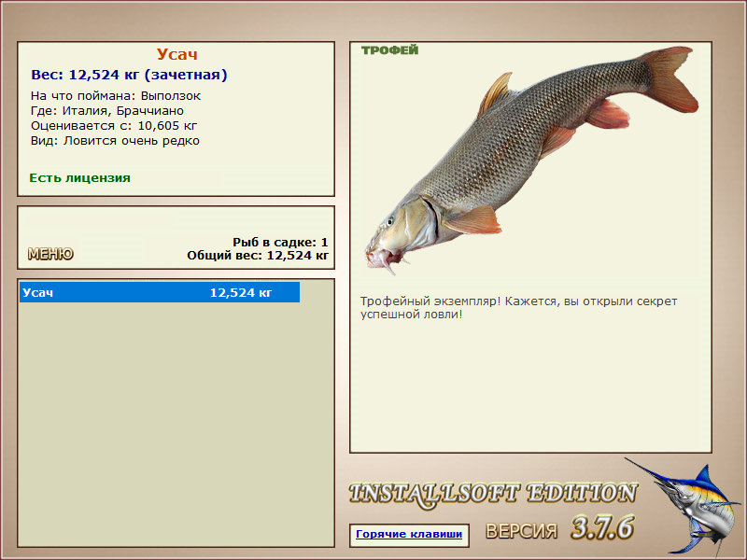Click the ВЕРСИЯ 3.7.6 version label
Viewport: 747px width, 560px height.
[560, 528]
